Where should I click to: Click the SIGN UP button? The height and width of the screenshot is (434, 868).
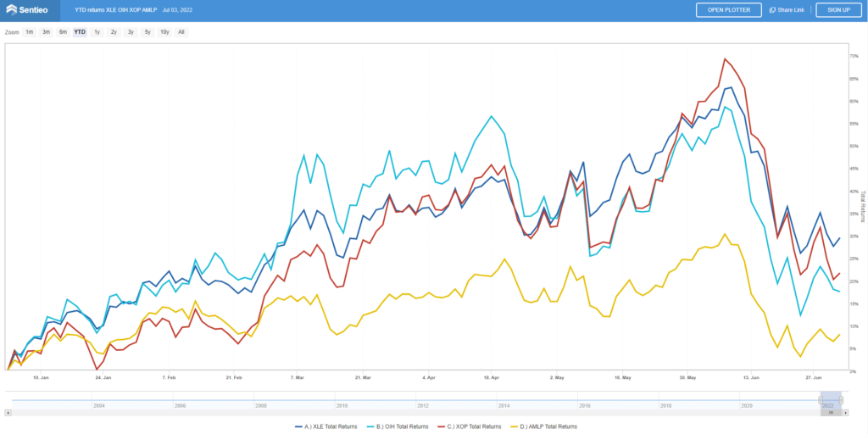tap(838, 10)
